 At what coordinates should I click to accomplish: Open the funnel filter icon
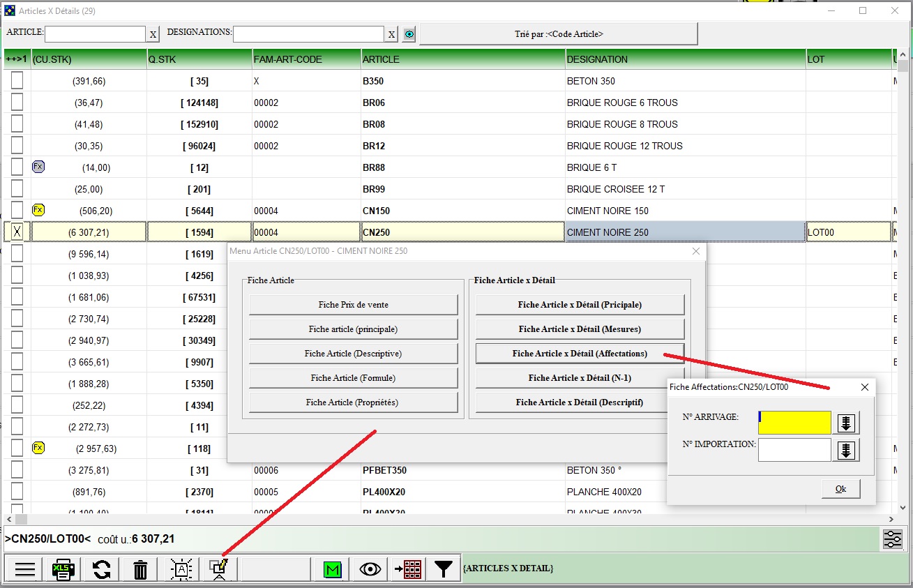444,569
